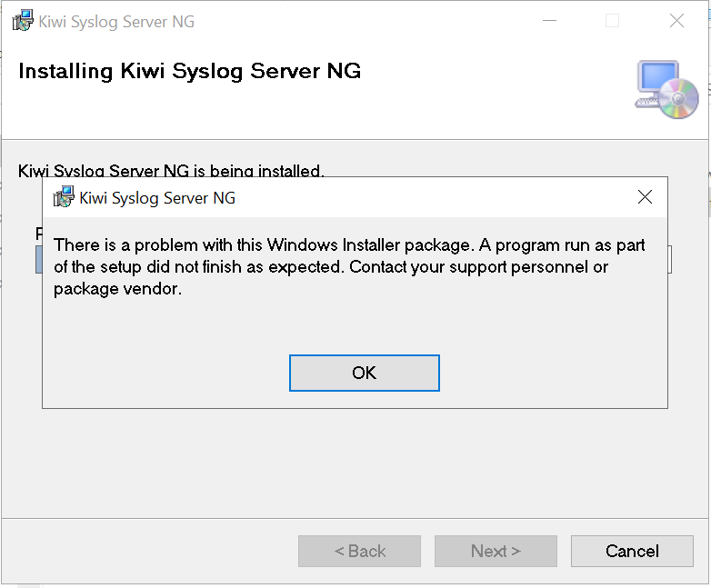Click the "Installing Kiwi Syslog Server NG" heading
The image size is (711, 588).
[189, 71]
